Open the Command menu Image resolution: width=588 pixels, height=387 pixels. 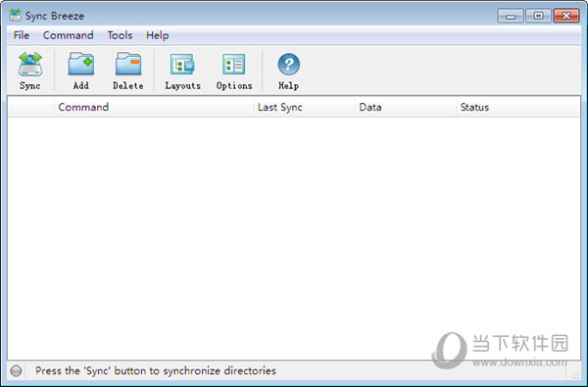pyautogui.click(x=68, y=35)
